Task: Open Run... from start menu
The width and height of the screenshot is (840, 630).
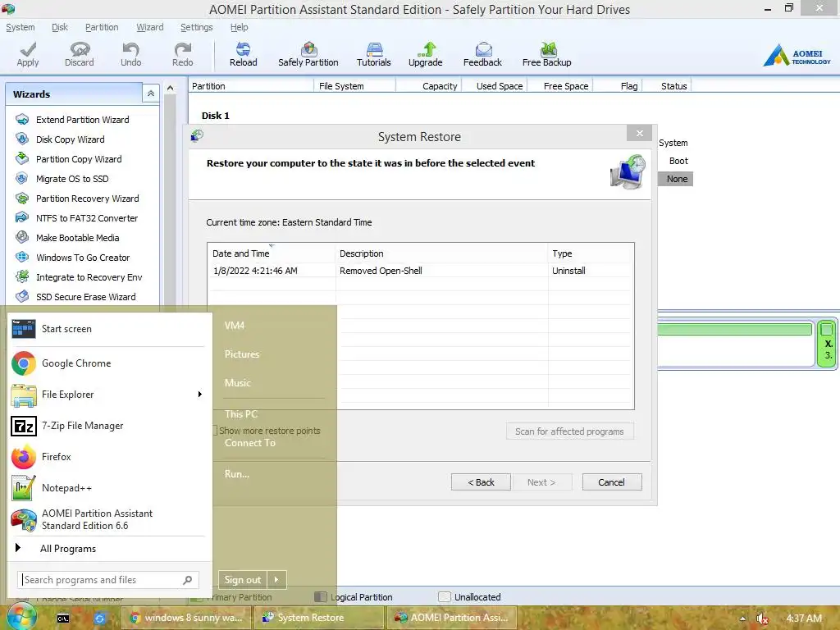Action: [x=237, y=474]
